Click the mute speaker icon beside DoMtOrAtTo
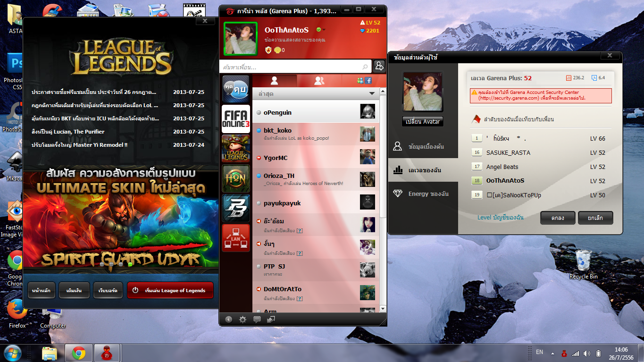Viewport: 644px width, 362px height. pos(259,289)
